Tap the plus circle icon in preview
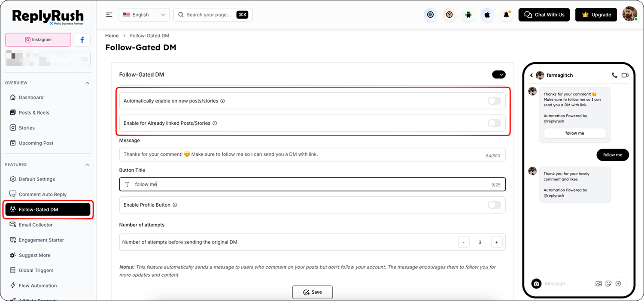 coord(618,283)
